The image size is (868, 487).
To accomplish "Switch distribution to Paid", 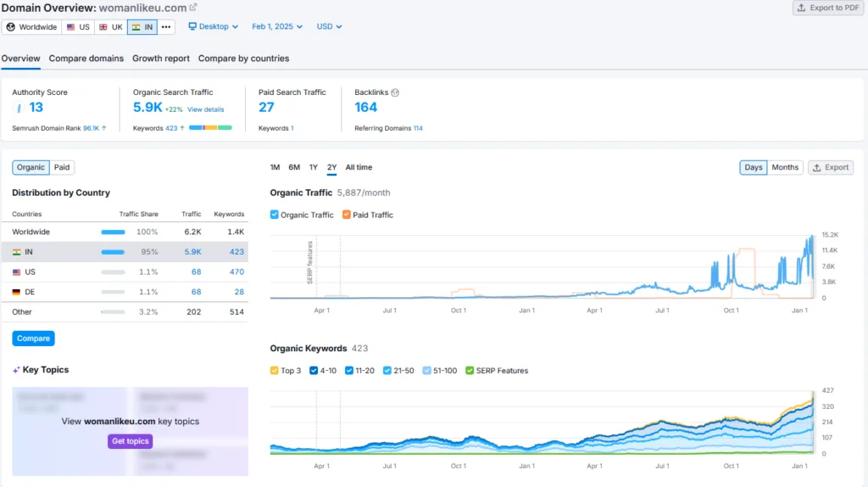I will (62, 167).
